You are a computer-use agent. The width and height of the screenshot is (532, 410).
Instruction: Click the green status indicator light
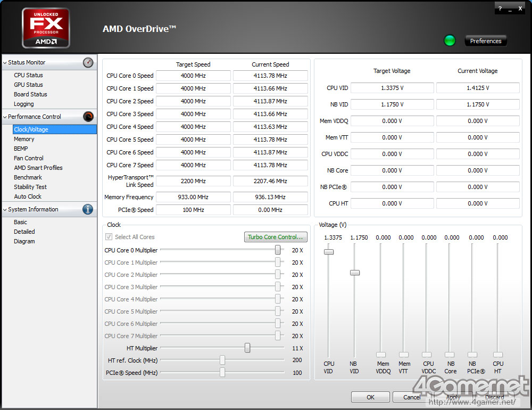(450, 40)
